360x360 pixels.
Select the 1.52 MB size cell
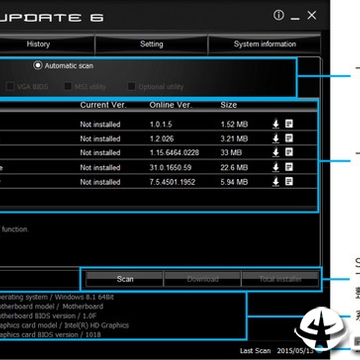(234, 124)
